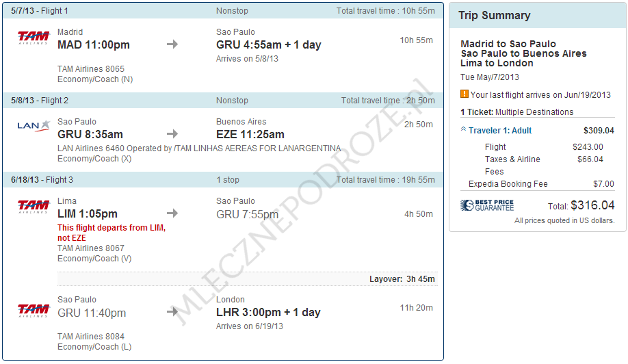Click the Total $316.04 price
This screenshot has height=364, width=628.
coord(592,205)
